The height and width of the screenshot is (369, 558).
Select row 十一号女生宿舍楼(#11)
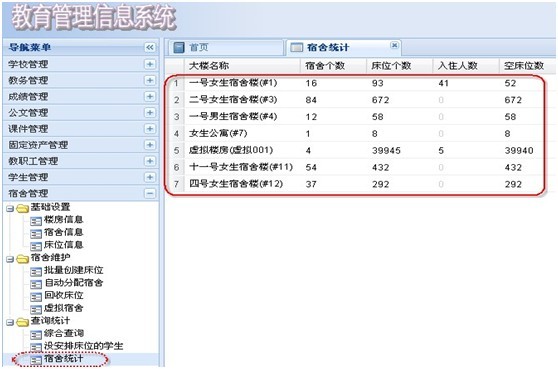click(359, 167)
